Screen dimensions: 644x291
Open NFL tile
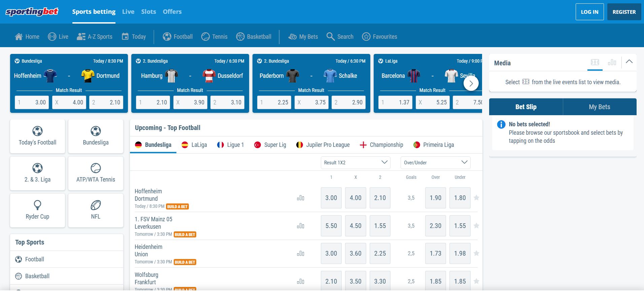click(x=96, y=211)
